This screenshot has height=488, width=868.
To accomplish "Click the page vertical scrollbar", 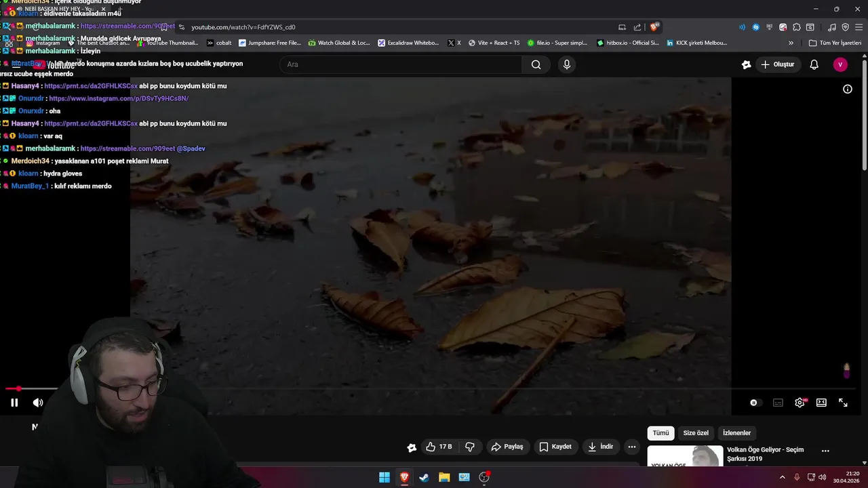I will pos(864,115).
